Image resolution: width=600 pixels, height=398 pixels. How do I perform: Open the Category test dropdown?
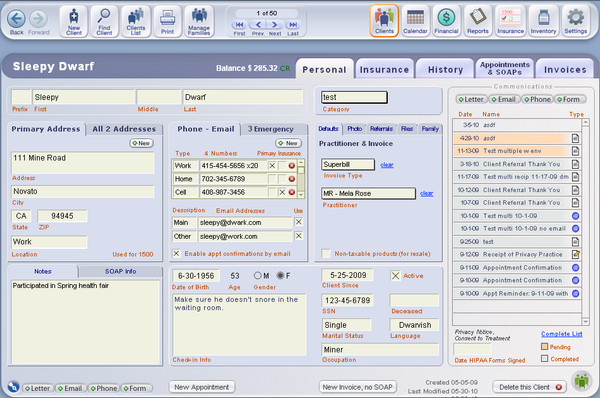[354, 97]
